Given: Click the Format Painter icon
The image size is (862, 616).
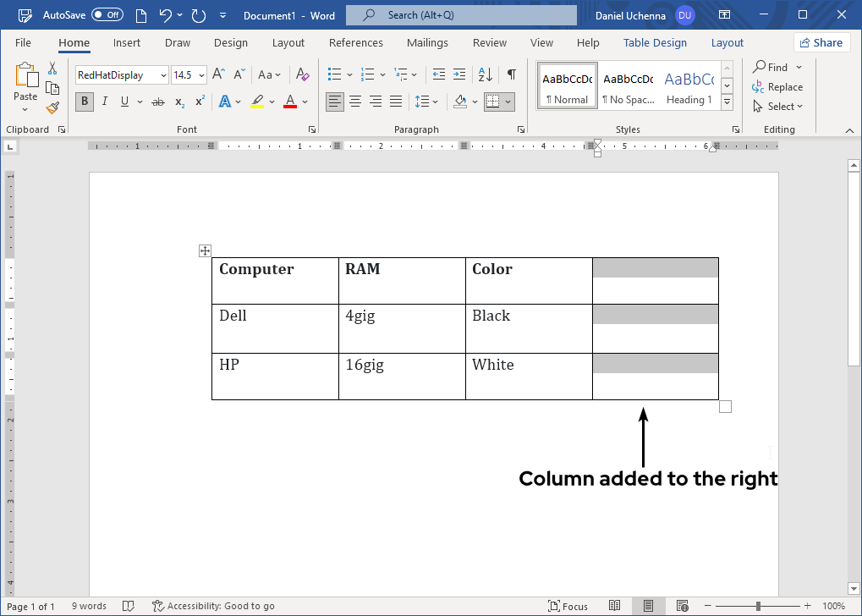Looking at the screenshot, I should 52,108.
